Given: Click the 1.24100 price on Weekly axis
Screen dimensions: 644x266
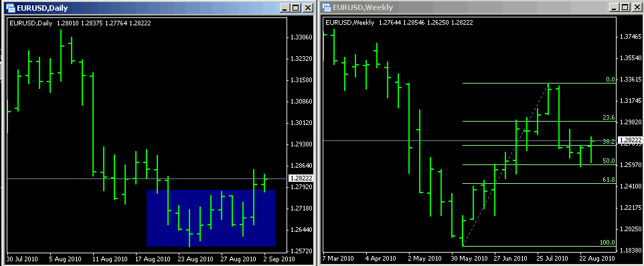Looking at the screenshot, I should pyautogui.click(x=630, y=186).
